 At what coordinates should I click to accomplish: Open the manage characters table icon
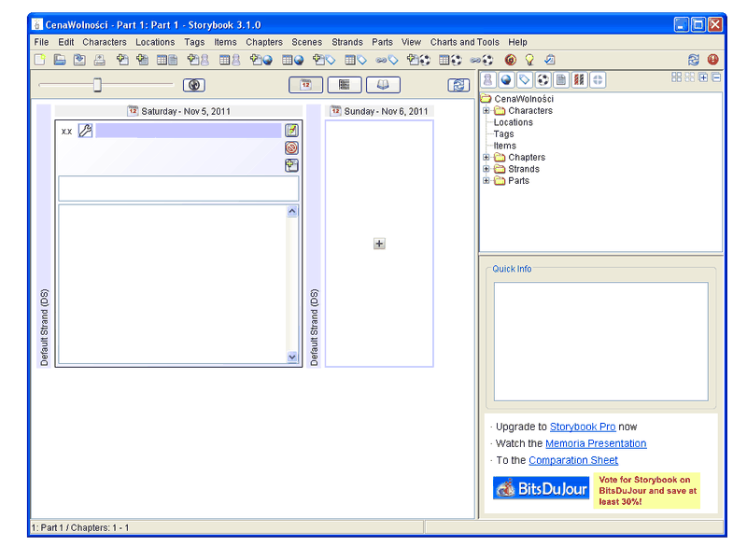pyautogui.click(x=230, y=60)
